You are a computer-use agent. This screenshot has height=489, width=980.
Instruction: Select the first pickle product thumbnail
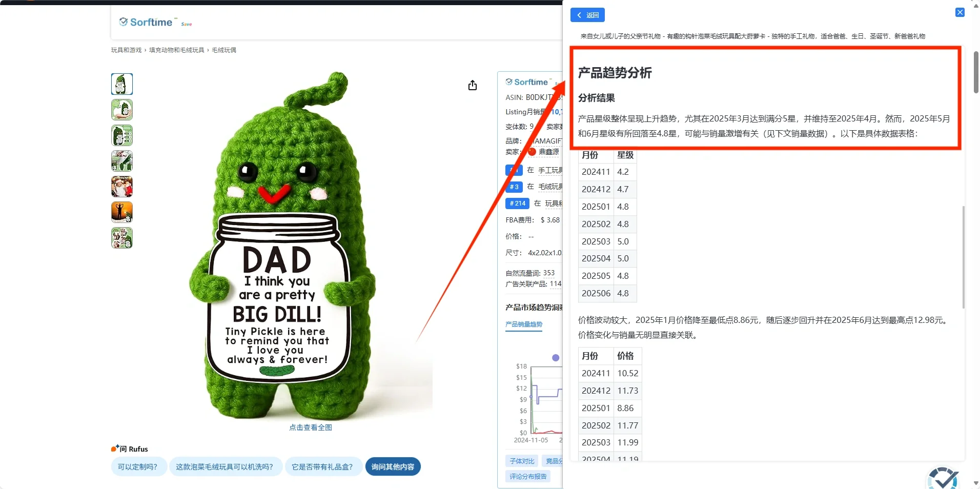click(x=122, y=84)
